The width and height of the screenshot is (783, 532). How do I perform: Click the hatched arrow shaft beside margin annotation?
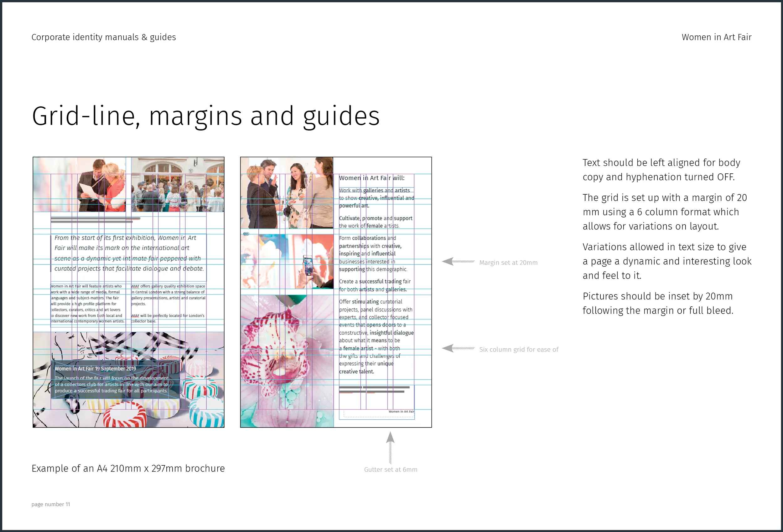tap(464, 261)
